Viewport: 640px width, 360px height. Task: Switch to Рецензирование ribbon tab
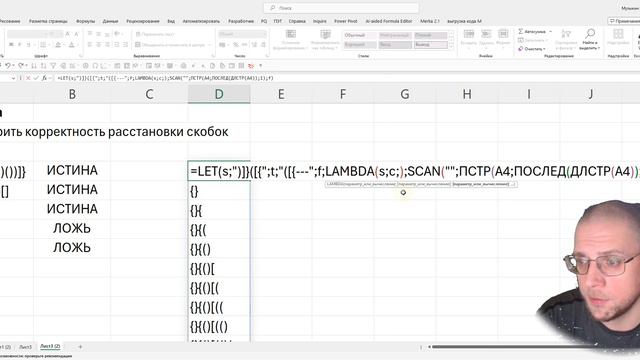pos(142,21)
